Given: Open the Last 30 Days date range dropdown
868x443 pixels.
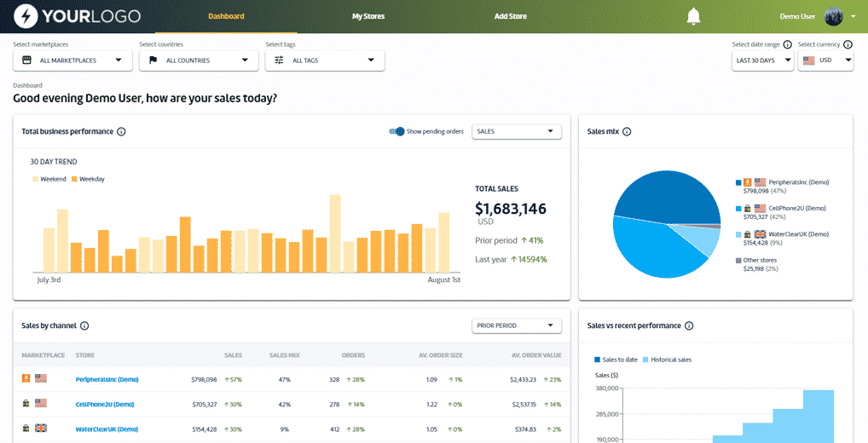Looking at the screenshot, I should tap(763, 60).
